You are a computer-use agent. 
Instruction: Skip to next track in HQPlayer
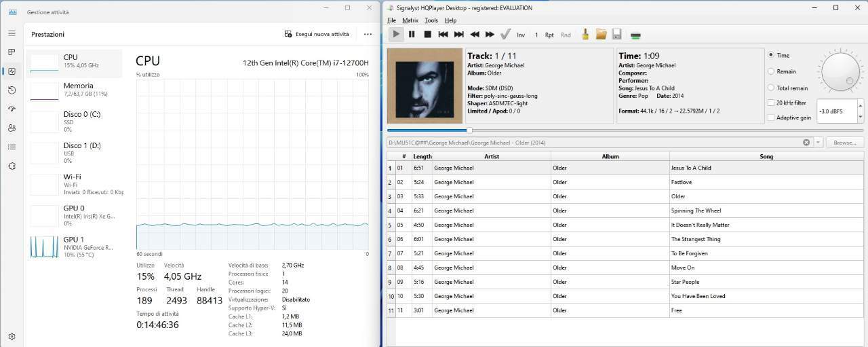click(x=458, y=34)
